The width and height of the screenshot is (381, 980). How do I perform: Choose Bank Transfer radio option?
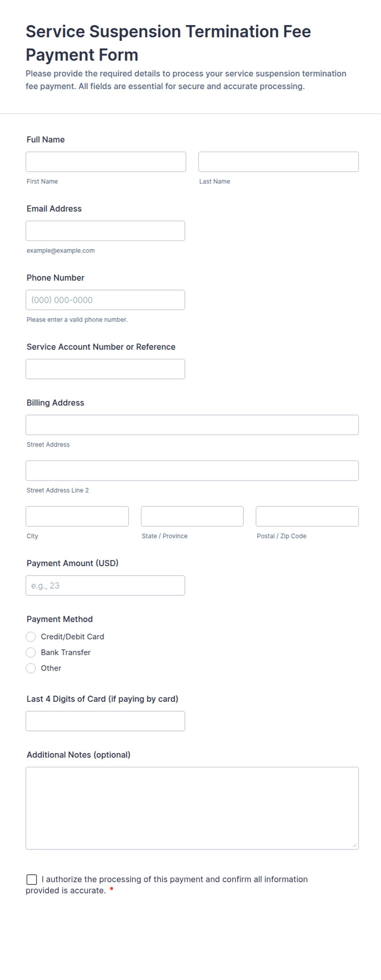point(31,652)
